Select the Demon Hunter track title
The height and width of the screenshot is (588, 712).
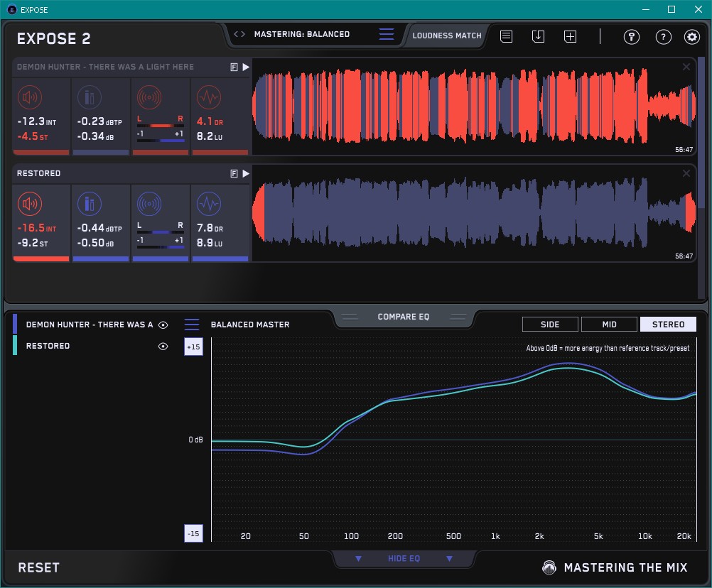(105, 67)
